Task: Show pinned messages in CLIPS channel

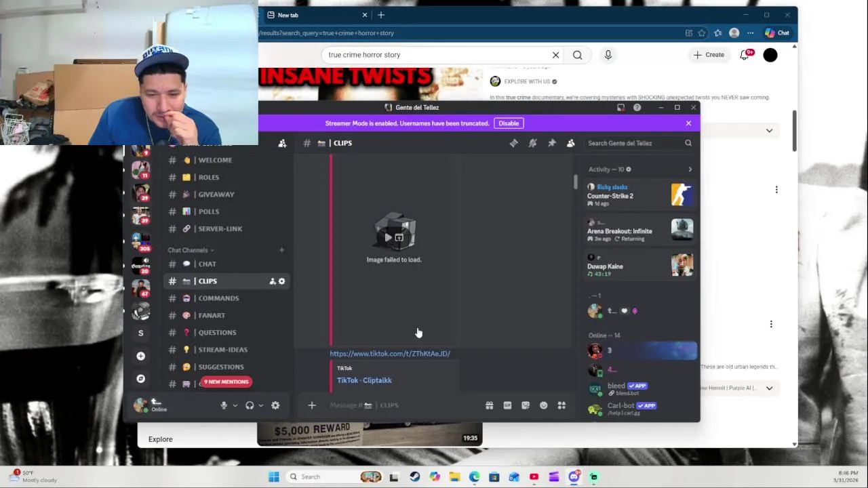Action: 552,143
